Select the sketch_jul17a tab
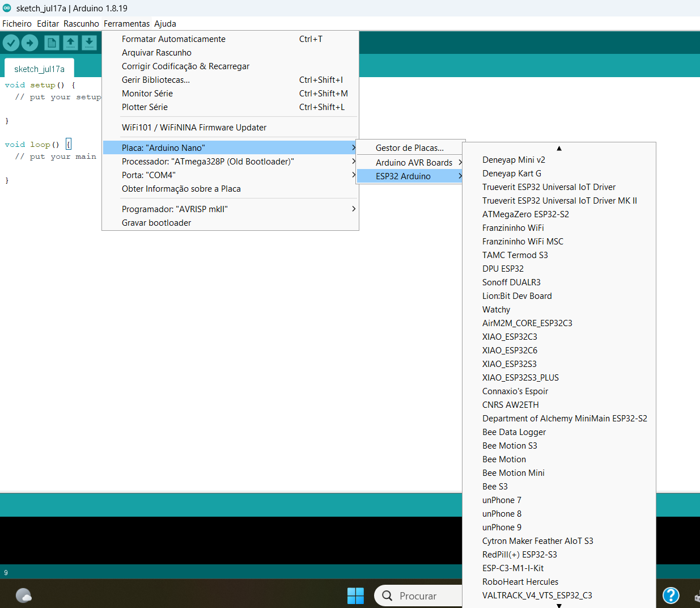The image size is (700, 608). (x=39, y=69)
